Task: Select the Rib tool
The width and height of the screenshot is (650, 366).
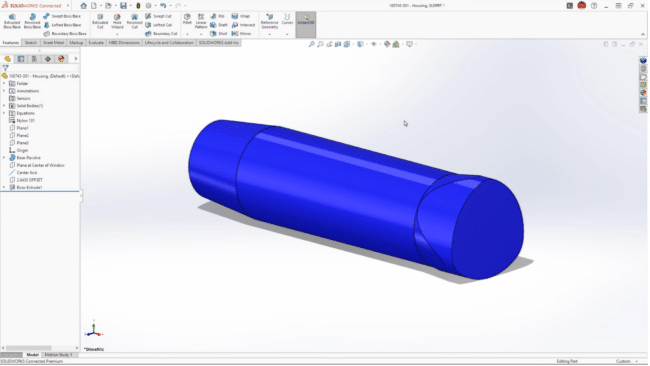Action: pyautogui.click(x=217, y=16)
